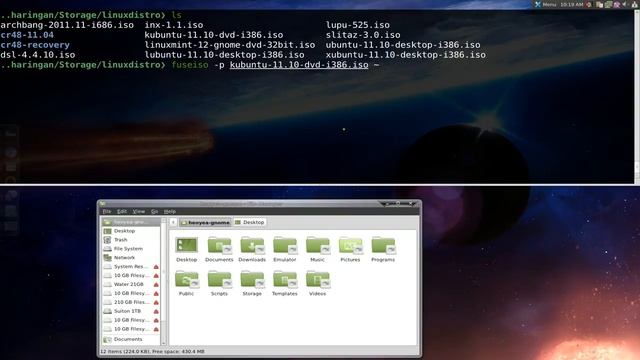Open the Scripts folder icon
Viewport: 640px width, 360px height.
219,280
